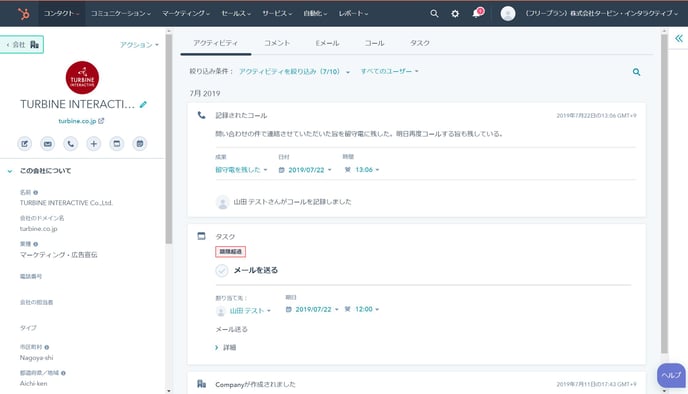Screen dimensions: 688x394
Task: Change the call time 13:06 dropdown
Action: [362, 170]
